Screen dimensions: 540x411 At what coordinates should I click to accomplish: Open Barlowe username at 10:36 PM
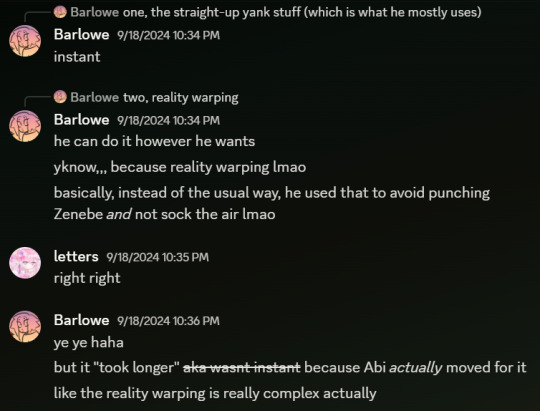81,320
